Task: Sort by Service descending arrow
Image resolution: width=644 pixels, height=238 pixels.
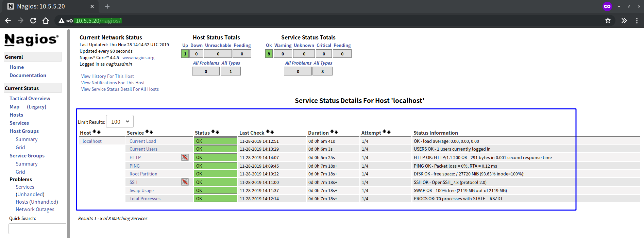Action: tap(151, 132)
